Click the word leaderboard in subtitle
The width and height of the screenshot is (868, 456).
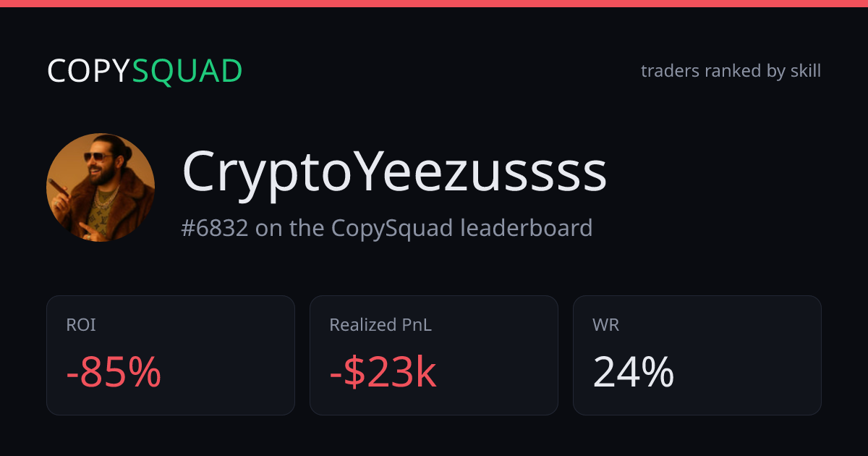[527, 228]
